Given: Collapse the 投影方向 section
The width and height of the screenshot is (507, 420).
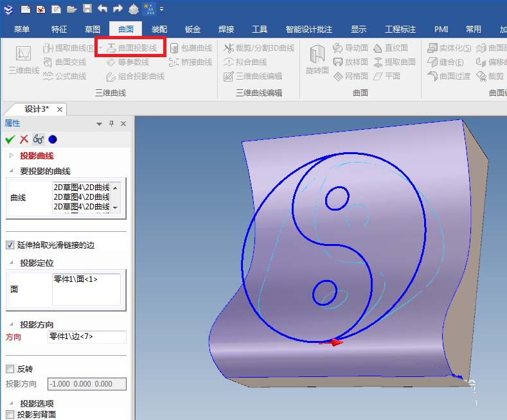Looking at the screenshot, I should click(12, 324).
